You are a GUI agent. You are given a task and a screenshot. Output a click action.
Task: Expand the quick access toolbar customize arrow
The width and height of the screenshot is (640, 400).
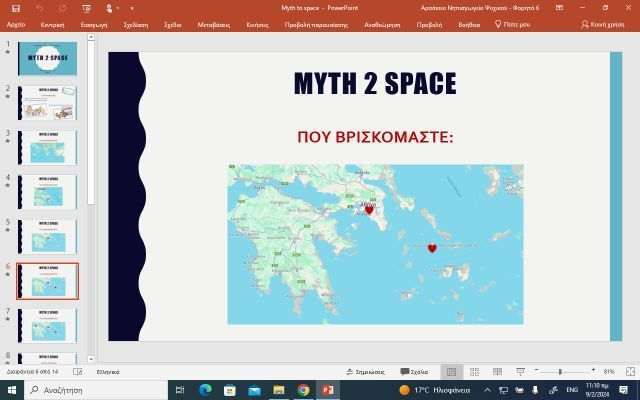click(132, 7)
